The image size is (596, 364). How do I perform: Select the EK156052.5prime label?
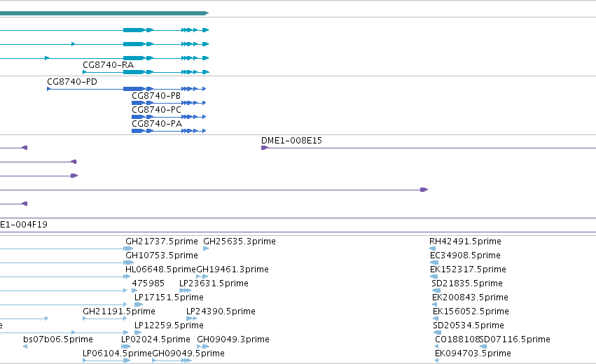(x=471, y=311)
